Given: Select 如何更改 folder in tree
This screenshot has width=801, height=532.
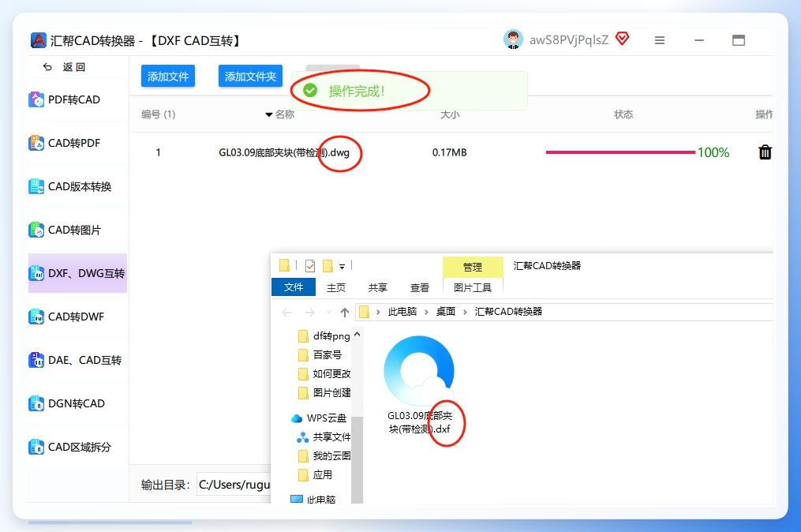Looking at the screenshot, I should pos(324,373).
